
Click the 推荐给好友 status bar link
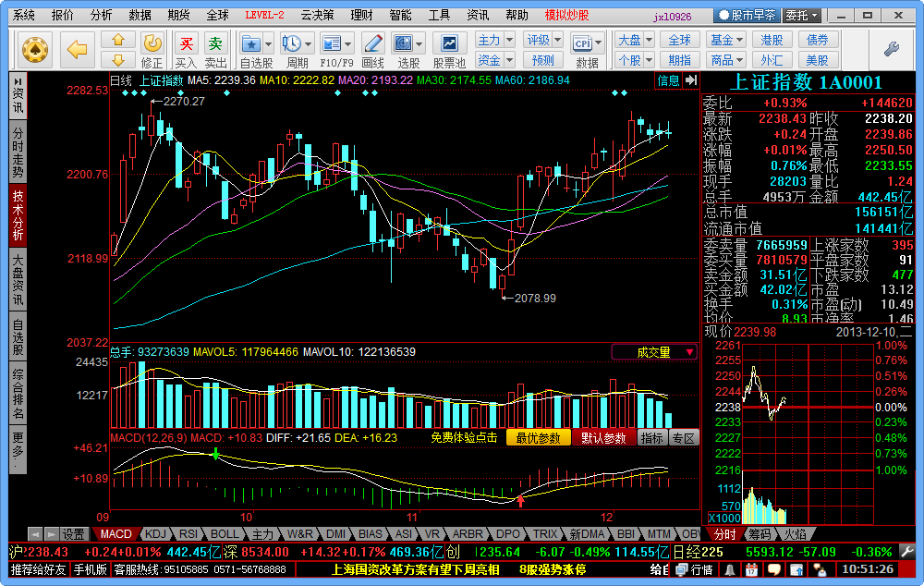click(38, 570)
